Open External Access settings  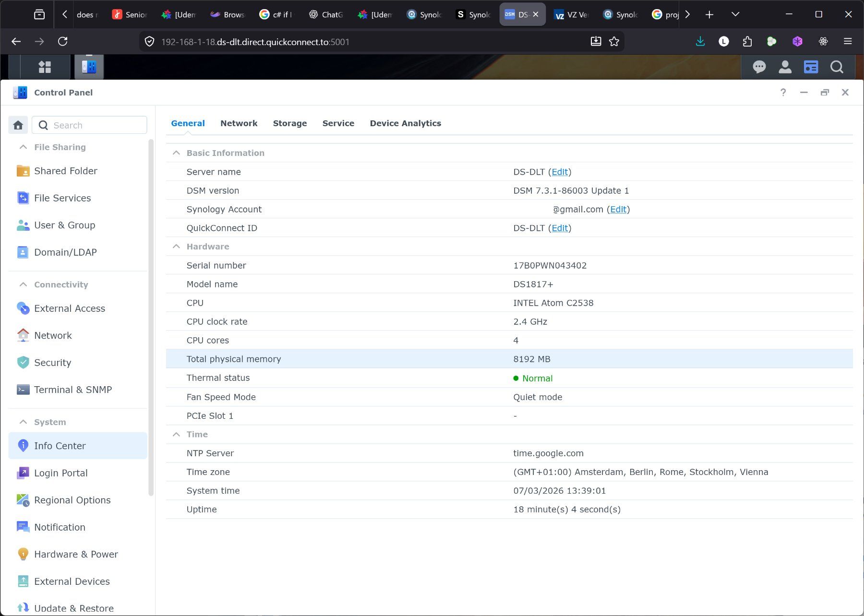tap(78, 308)
